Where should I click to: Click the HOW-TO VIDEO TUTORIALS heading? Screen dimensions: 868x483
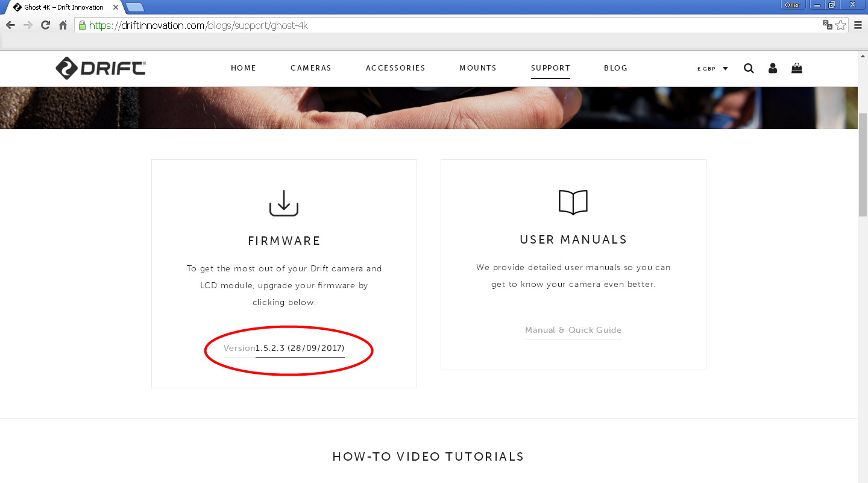(x=429, y=456)
